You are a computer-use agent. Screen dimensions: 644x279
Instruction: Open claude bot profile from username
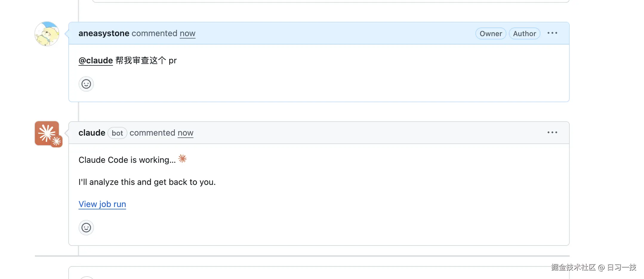(x=92, y=133)
